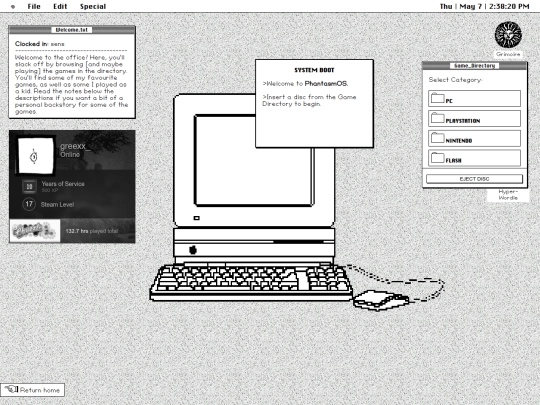Select the PLAYSTATION category folder
The image size is (540, 405).
(474, 118)
